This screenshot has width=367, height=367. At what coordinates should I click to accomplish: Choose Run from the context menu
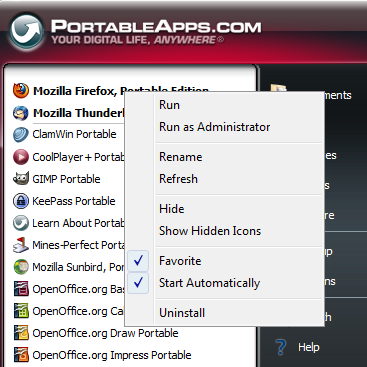click(x=169, y=105)
